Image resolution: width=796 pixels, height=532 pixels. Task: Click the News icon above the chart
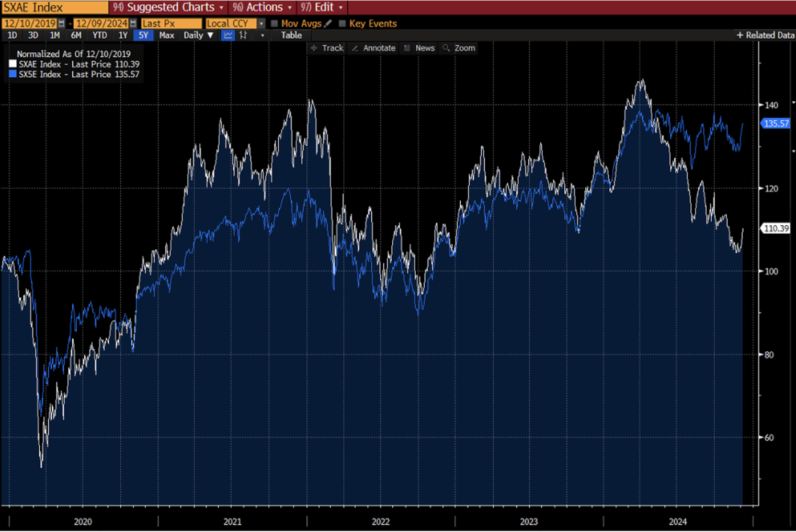pyautogui.click(x=407, y=48)
